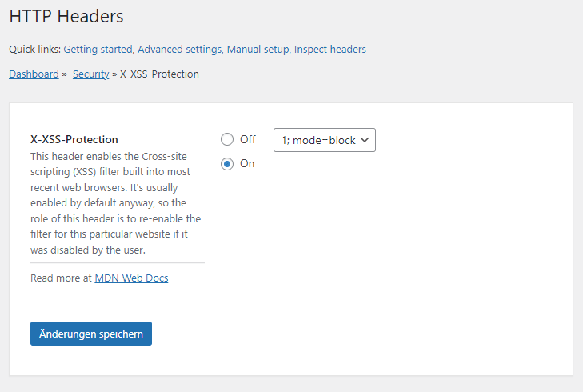Image resolution: width=583 pixels, height=392 pixels.
Task: Go to Advanced settings link
Action: pyautogui.click(x=179, y=50)
